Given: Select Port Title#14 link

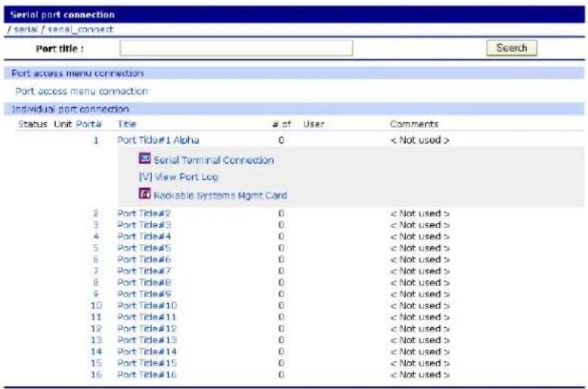Looking at the screenshot, I should (147, 351).
